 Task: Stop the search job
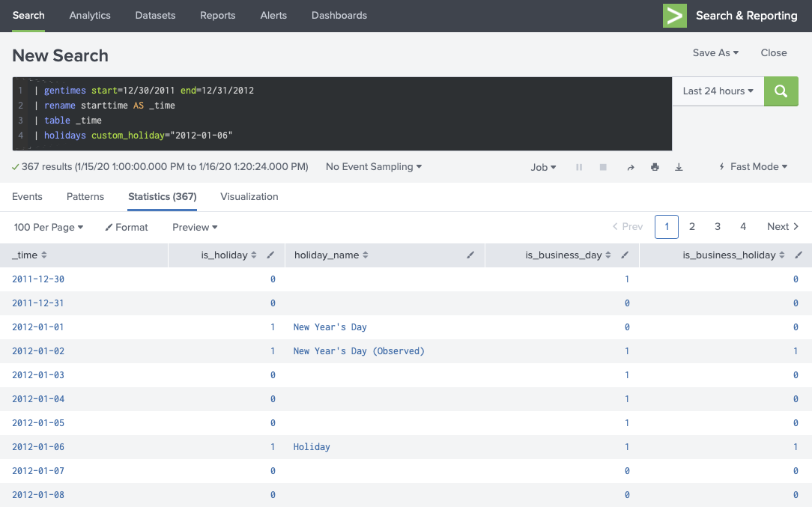(x=603, y=167)
